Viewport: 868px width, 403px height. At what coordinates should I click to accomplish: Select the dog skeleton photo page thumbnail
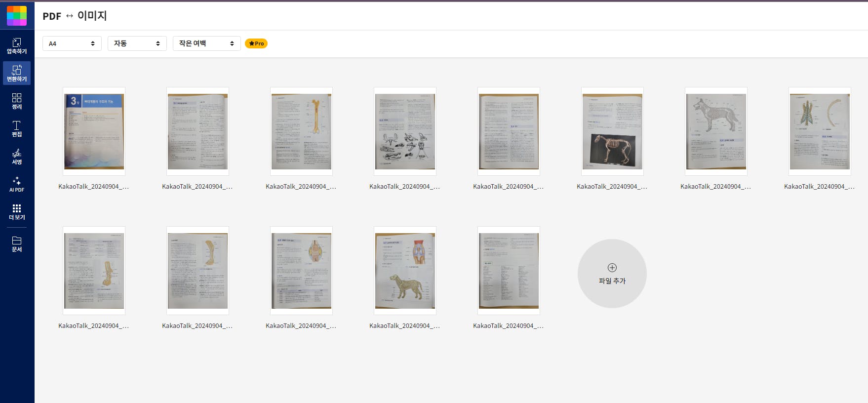(612, 131)
